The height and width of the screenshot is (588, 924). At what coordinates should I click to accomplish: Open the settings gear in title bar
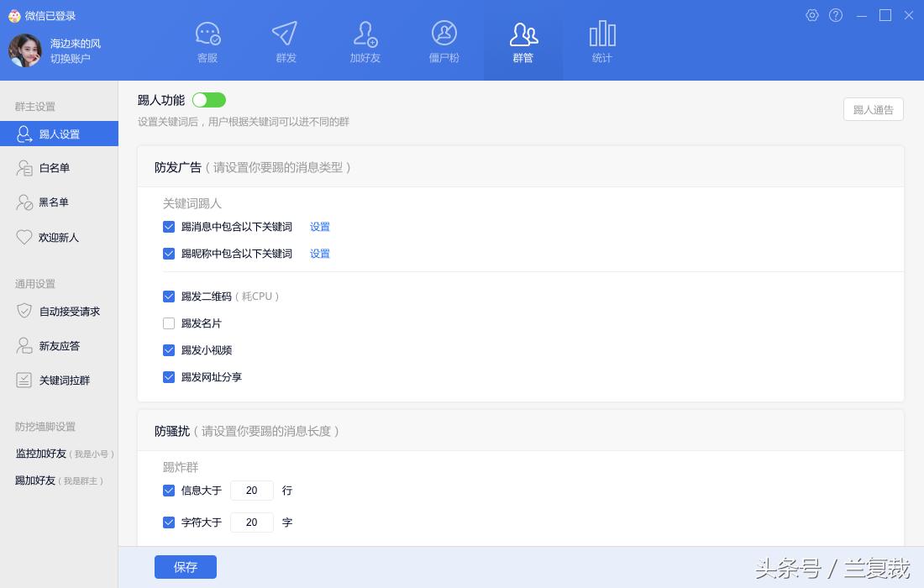811,15
